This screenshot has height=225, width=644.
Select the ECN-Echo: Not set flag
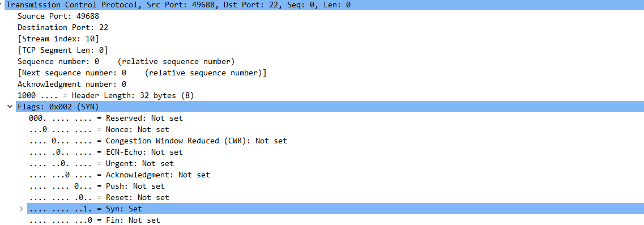(x=105, y=152)
